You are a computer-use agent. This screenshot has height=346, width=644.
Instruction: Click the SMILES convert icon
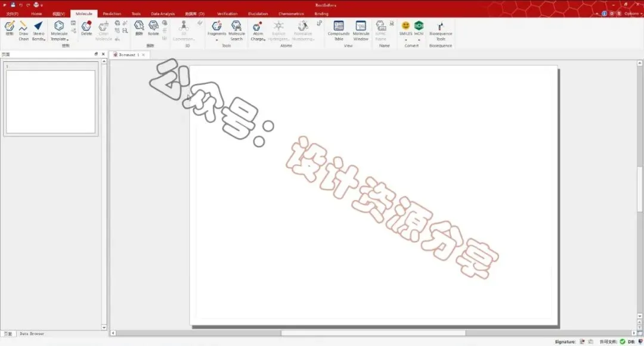pos(406,28)
